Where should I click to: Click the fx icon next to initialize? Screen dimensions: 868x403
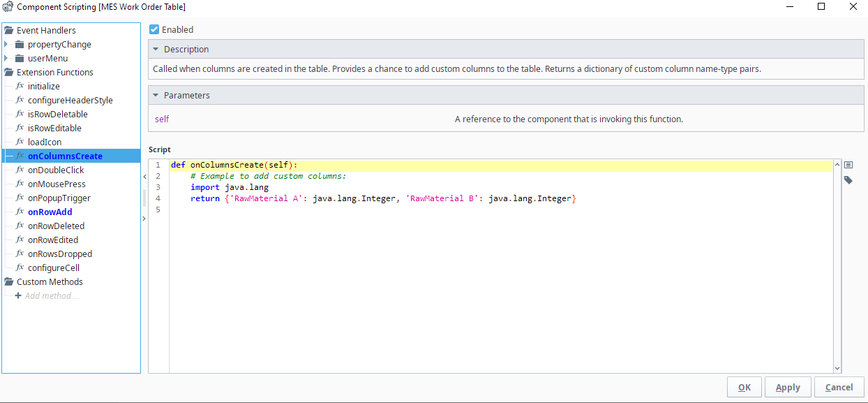point(20,87)
